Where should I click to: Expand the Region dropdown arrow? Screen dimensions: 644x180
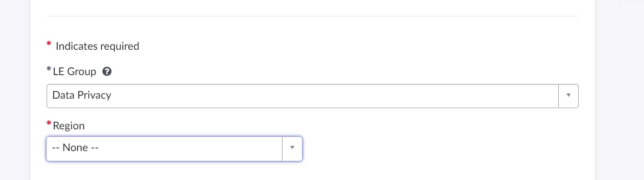292,148
